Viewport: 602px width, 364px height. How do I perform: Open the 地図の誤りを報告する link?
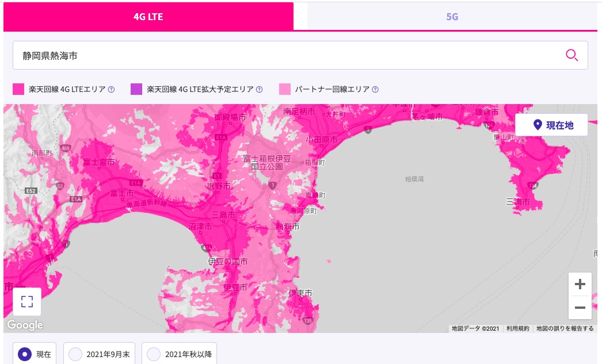(565, 329)
